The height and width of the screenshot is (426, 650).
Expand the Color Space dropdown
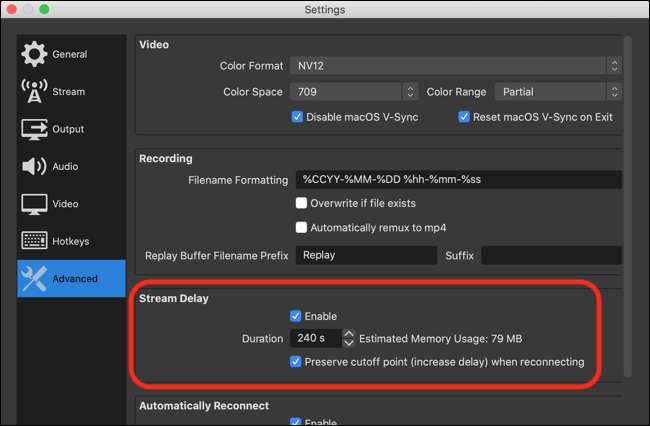point(354,92)
